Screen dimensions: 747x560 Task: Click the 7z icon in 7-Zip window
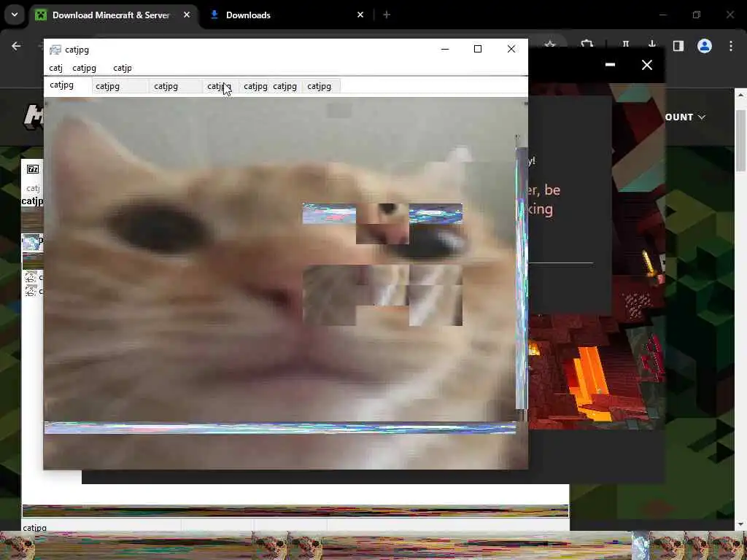tap(33, 169)
